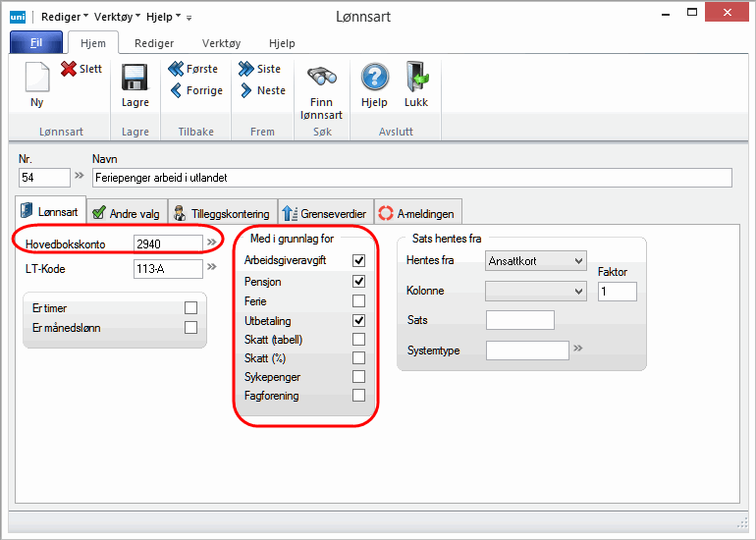The image size is (756, 540).
Task: Switch to the Grenseverdier tab
Action: 323,213
